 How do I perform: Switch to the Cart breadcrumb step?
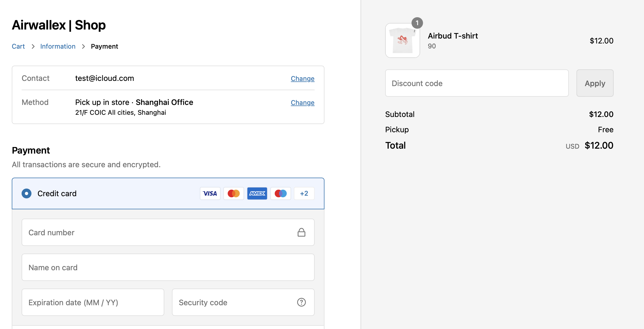(18, 46)
